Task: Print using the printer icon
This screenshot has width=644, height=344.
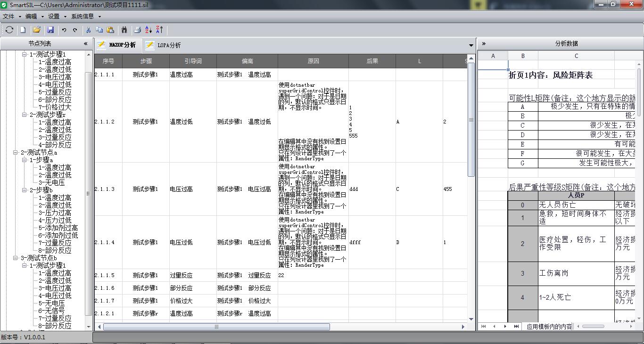Action: pyautogui.click(x=137, y=30)
